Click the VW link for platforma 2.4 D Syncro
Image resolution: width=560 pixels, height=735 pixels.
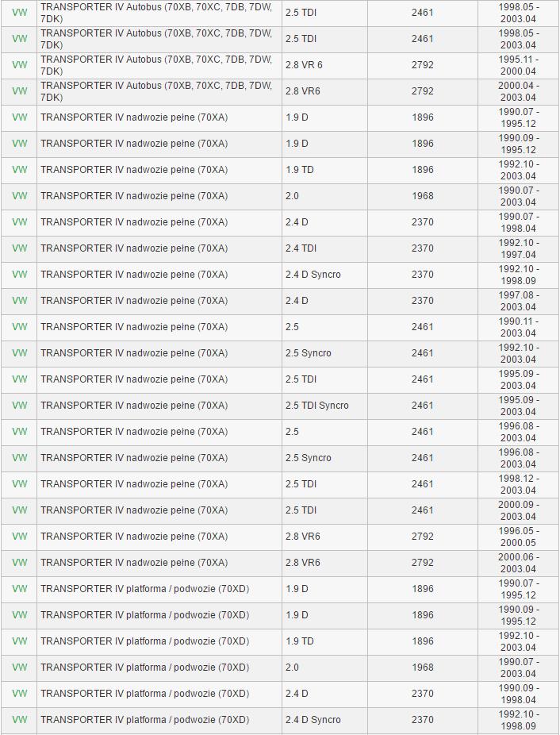(20, 720)
